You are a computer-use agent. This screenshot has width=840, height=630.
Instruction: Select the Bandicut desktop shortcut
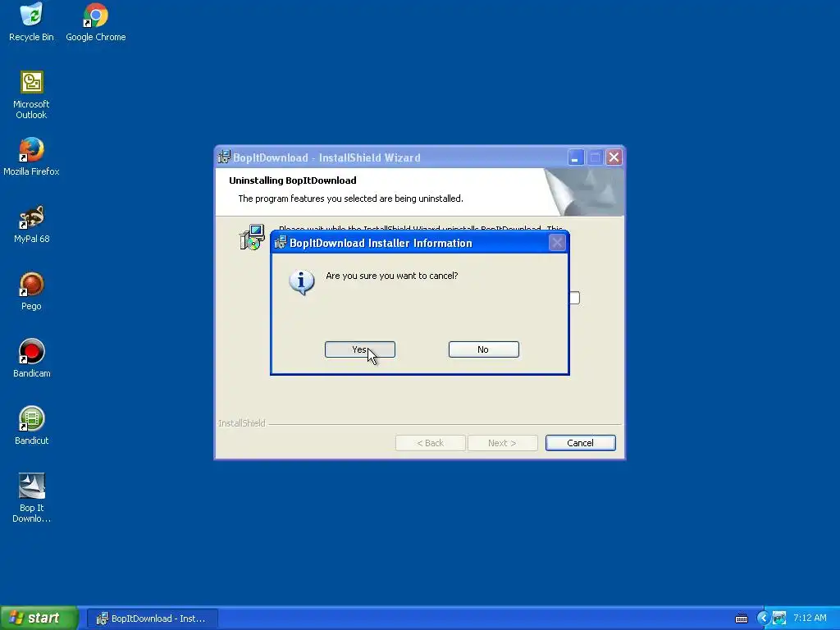pyautogui.click(x=31, y=426)
